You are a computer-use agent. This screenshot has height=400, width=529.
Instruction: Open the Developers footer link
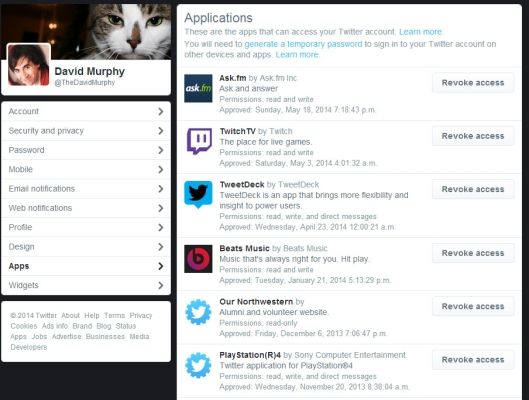29,347
